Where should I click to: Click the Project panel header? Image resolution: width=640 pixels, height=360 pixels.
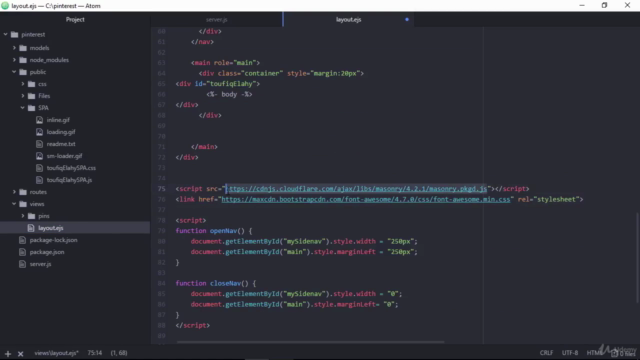point(75,20)
